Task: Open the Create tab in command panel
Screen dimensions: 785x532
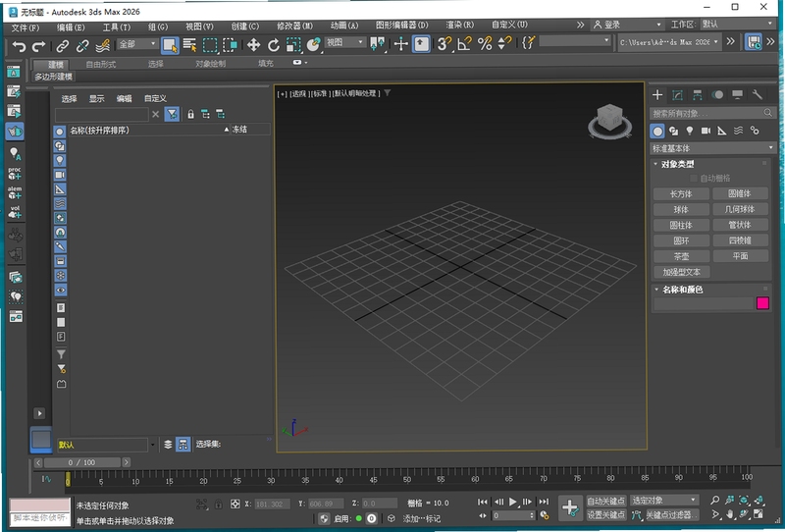Action: pos(657,94)
